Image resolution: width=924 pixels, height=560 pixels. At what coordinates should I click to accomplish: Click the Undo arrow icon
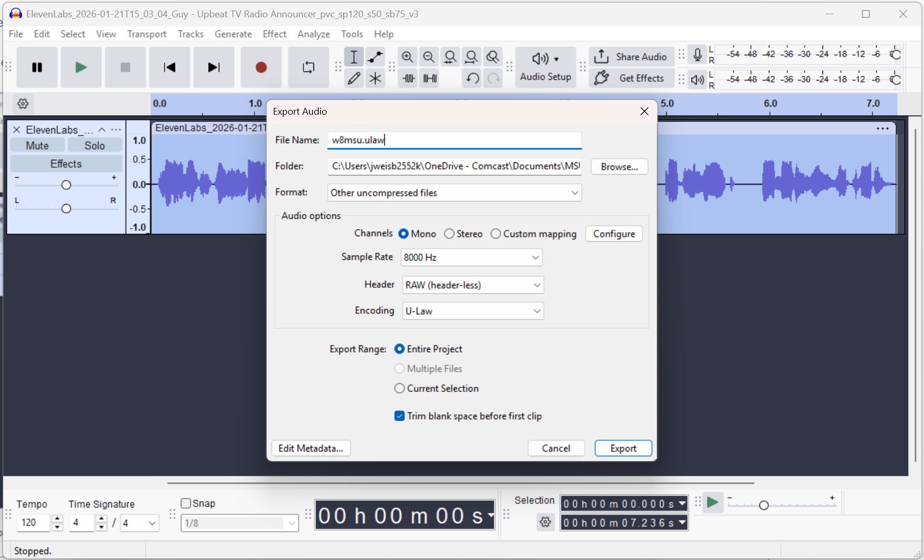pyautogui.click(x=472, y=78)
